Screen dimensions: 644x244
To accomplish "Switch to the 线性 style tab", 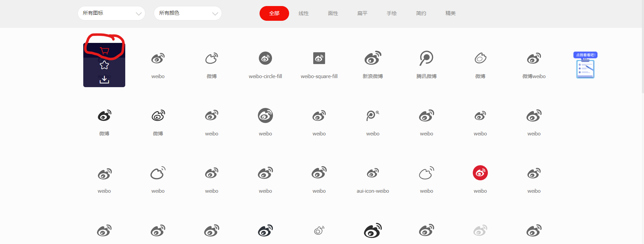I will tap(304, 13).
